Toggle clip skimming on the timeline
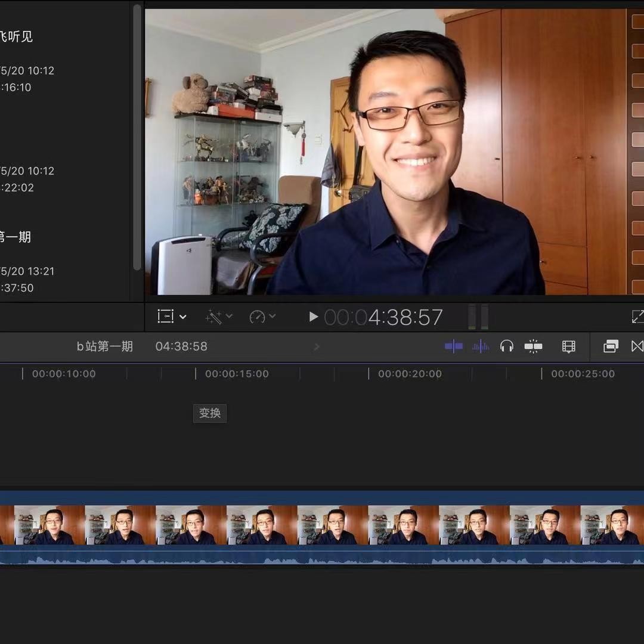Image resolution: width=644 pixels, height=644 pixels. [x=453, y=346]
